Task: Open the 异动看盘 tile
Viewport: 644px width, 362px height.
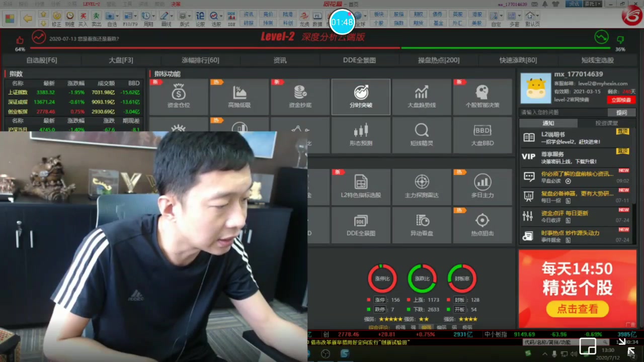Action: coord(422,225)
